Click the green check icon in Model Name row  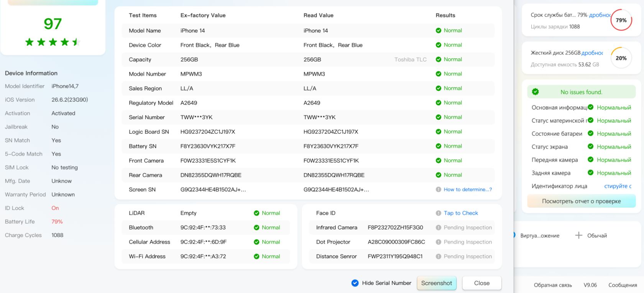439,31
